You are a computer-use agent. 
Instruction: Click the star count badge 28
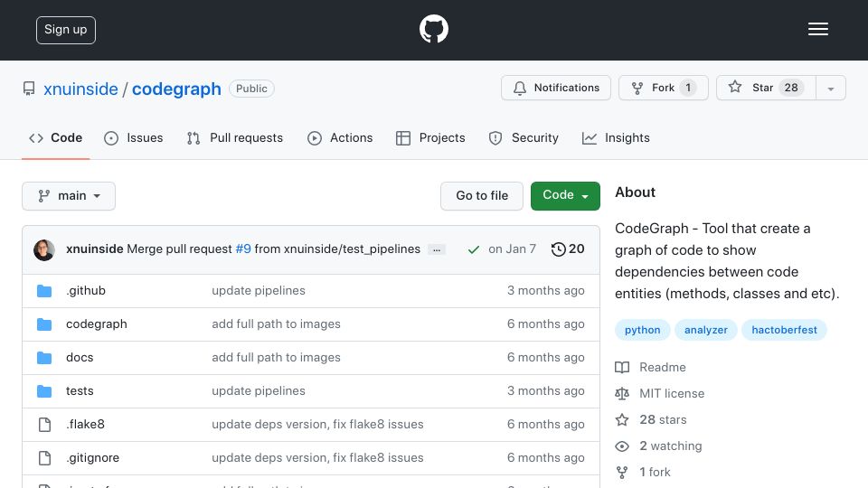[x=791, y=88]
